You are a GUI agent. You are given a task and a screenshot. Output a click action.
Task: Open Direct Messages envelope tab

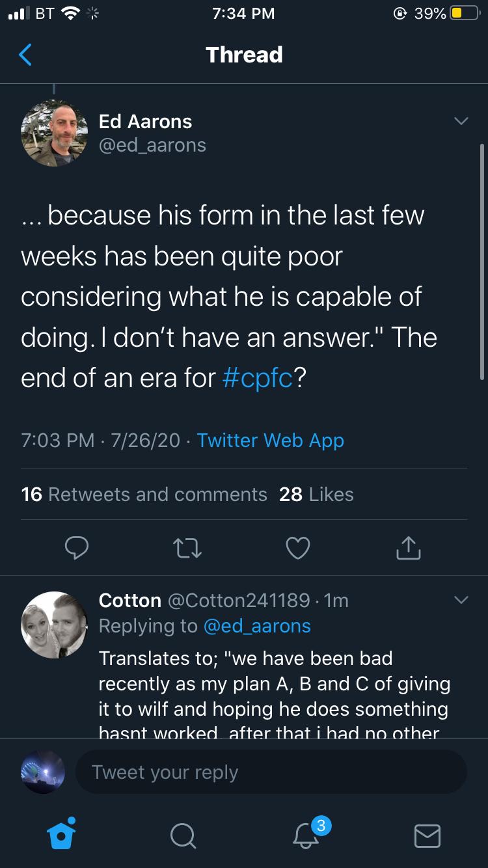[427, 835]
